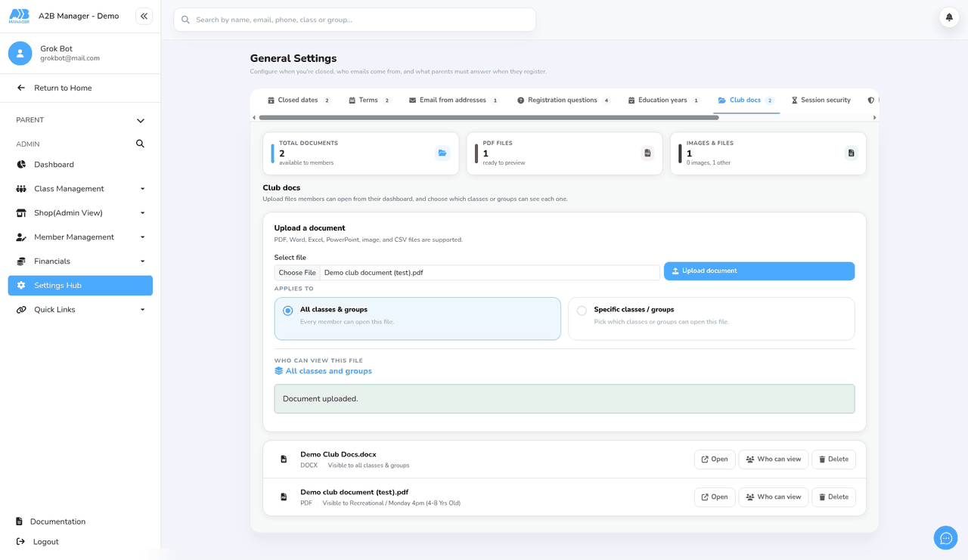Open notifications bell
968x560 pixels.
(x=949, y=17)
